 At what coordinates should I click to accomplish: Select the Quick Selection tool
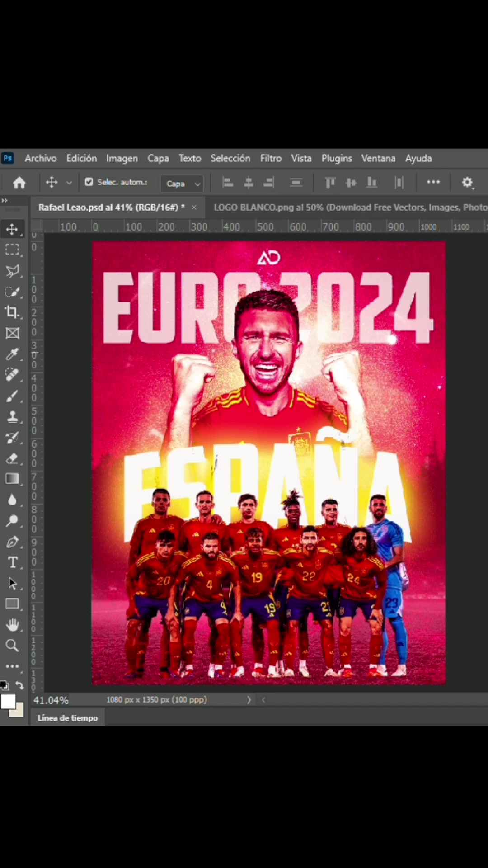[x=12, y=292]
